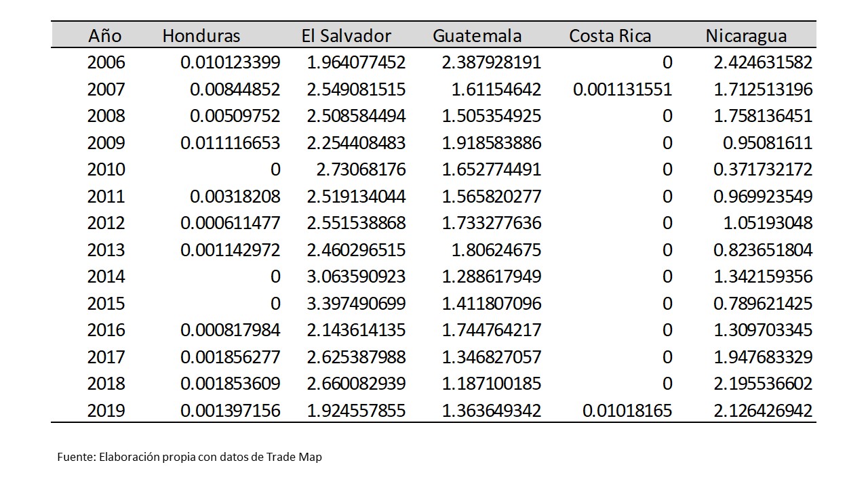Select the 2010 year cell

click(106, 169)
